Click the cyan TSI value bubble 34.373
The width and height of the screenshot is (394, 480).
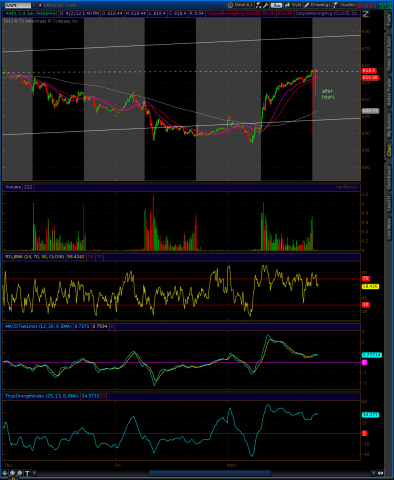pos(371,415)
